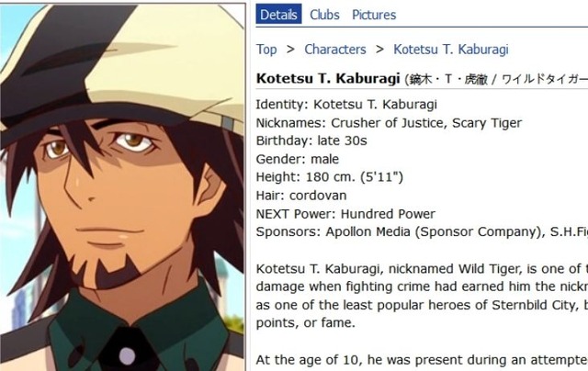Click the Kotetsu T. Kaburagi breadcrumb link
Image resolution: width=588 pixels, height=371 pixels.
click(451, 50)
